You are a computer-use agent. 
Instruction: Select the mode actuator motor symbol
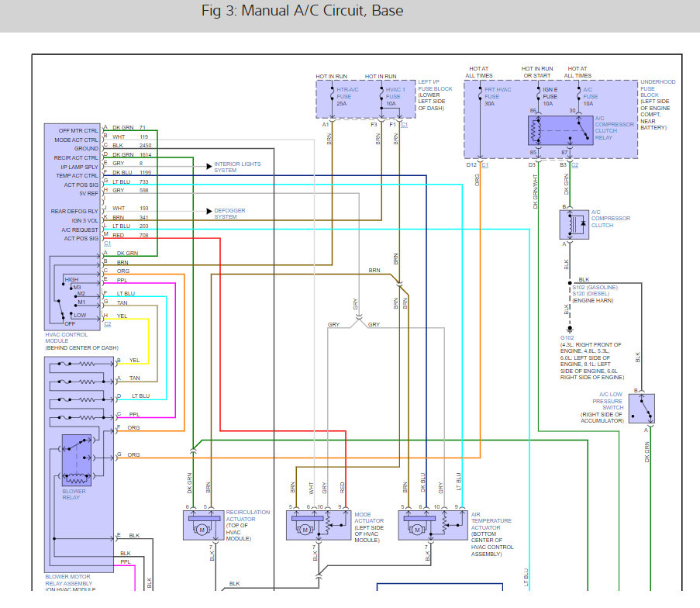pyautogui.click(x=305, y=530)
